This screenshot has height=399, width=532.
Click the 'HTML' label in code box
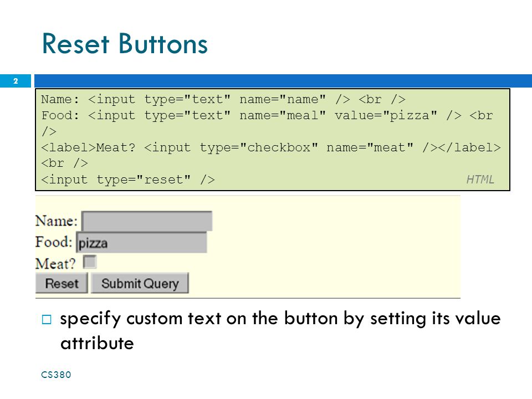(480, 179)
